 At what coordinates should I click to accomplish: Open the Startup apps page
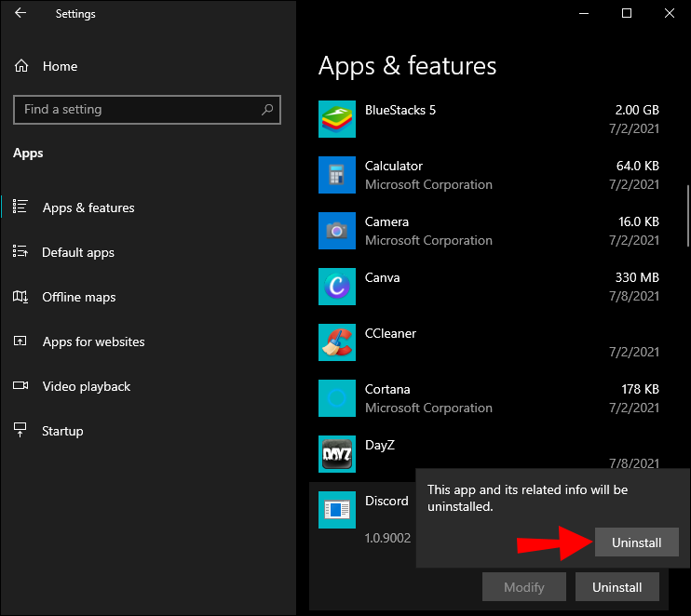62,431
